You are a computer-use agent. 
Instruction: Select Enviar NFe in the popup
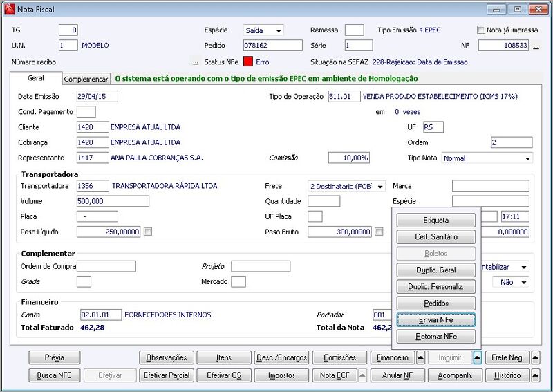tap(436, 319)
